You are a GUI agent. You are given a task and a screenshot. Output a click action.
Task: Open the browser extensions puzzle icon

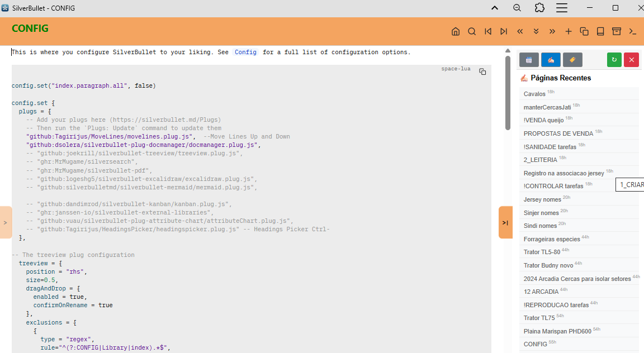point(539,8)
